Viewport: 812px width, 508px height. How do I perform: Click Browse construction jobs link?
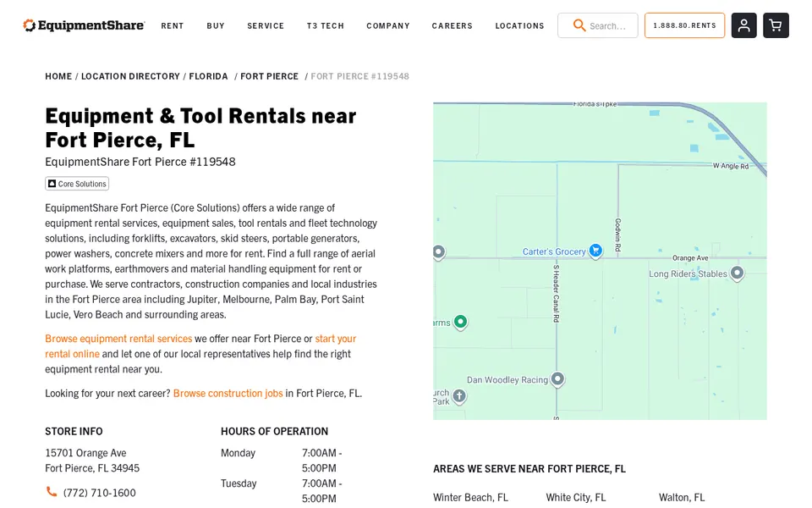coord(228,393)
